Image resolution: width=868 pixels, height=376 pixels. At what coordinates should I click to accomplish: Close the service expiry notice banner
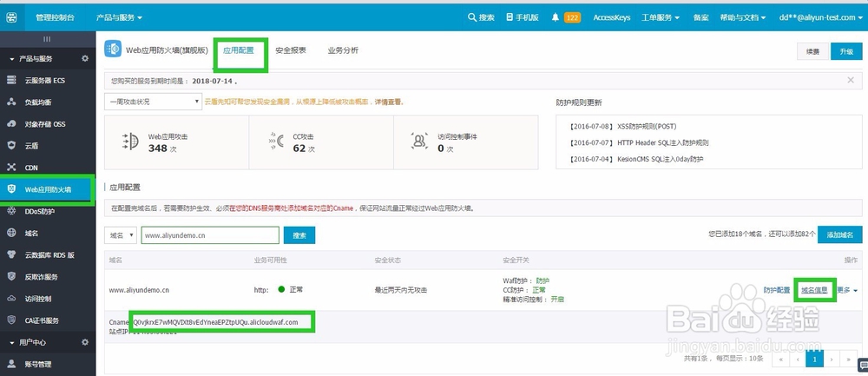pos(851,80)
